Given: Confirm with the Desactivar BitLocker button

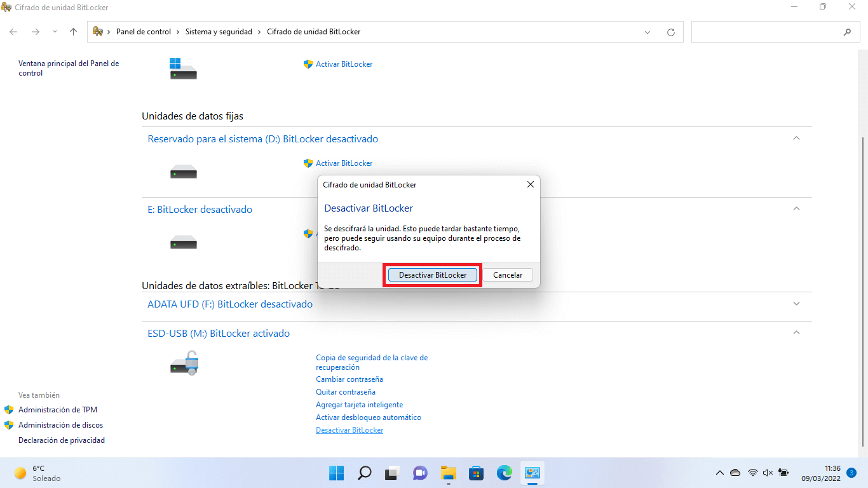Looking at the screenshot, I should 432,275.
